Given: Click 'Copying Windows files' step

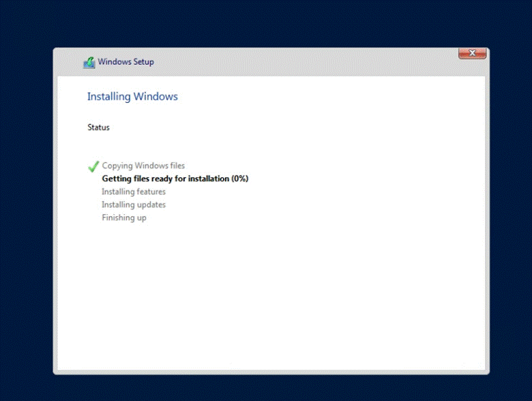Looking at the screenshot, I should tap(143, 166).
